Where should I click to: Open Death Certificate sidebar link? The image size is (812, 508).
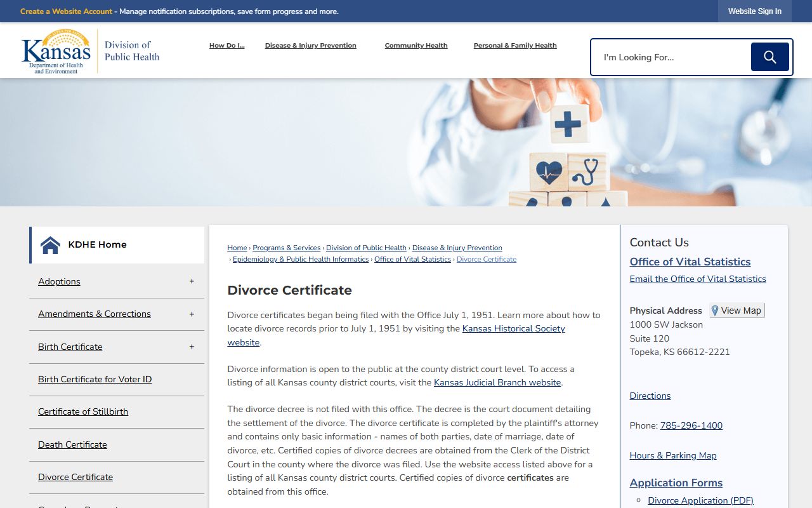72,444
